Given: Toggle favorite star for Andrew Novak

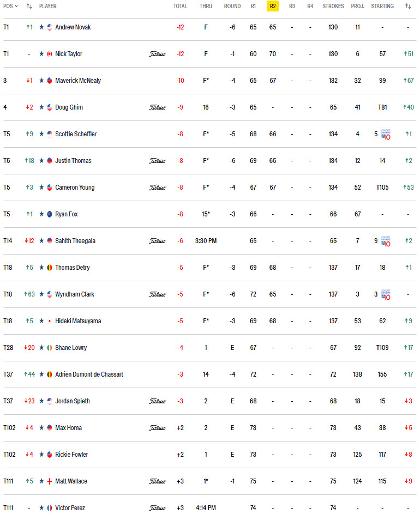Looking at the screenshot, I should [41, 27].
